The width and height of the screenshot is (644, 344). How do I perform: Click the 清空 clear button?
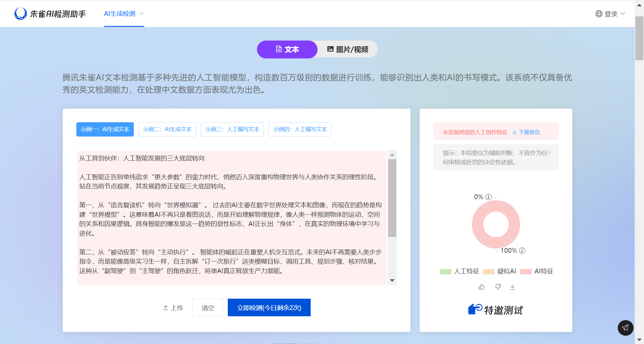tap(208, 308)
